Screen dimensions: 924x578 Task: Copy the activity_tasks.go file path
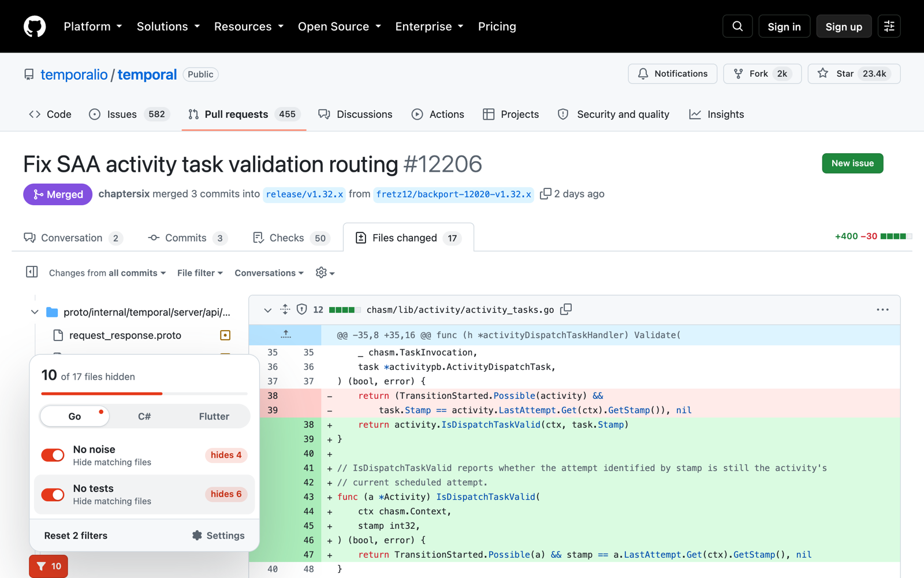tap(567, 310)
